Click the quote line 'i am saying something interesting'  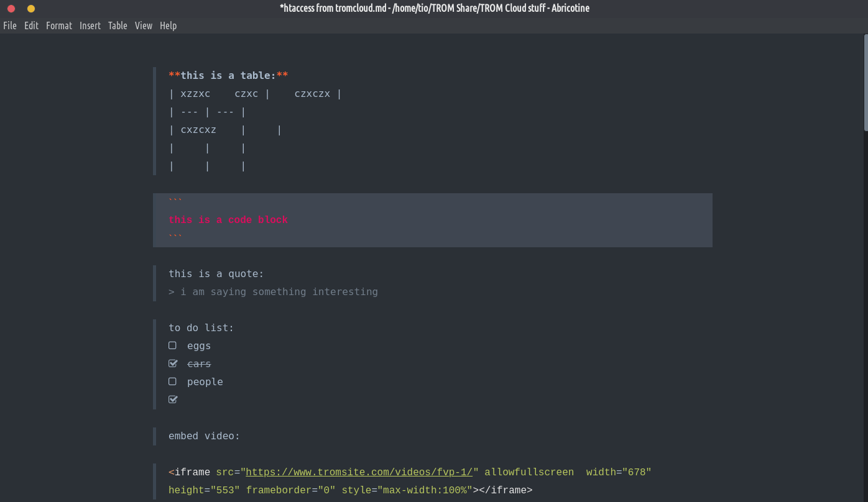tap(279, 292)
